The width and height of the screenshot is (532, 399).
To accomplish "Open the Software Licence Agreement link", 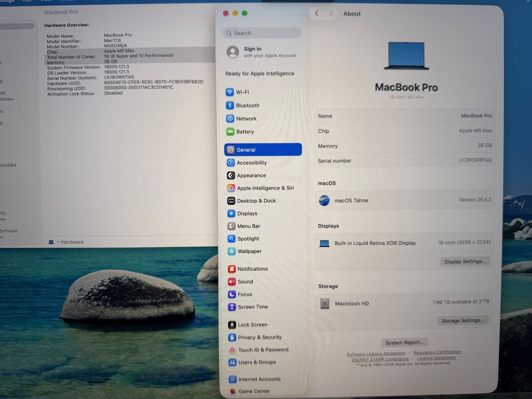I will coord(376,353).
